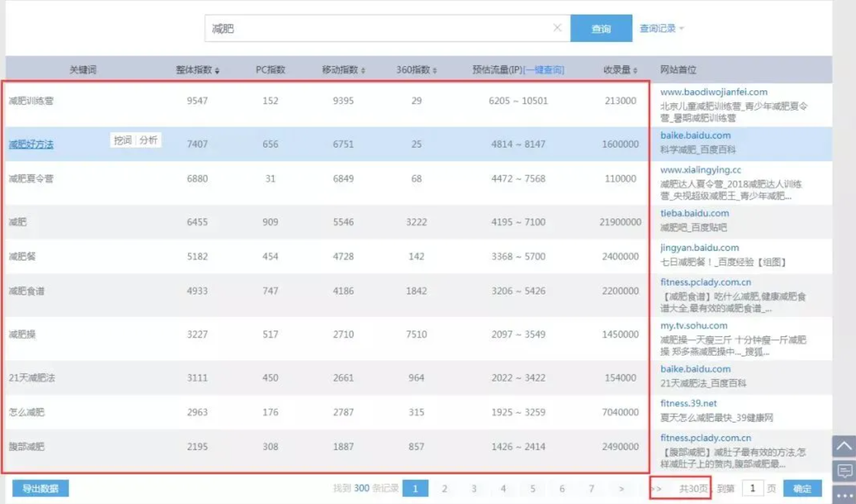Click the 挖词 button
Screen dimensions: 856x504
point(123,140)
